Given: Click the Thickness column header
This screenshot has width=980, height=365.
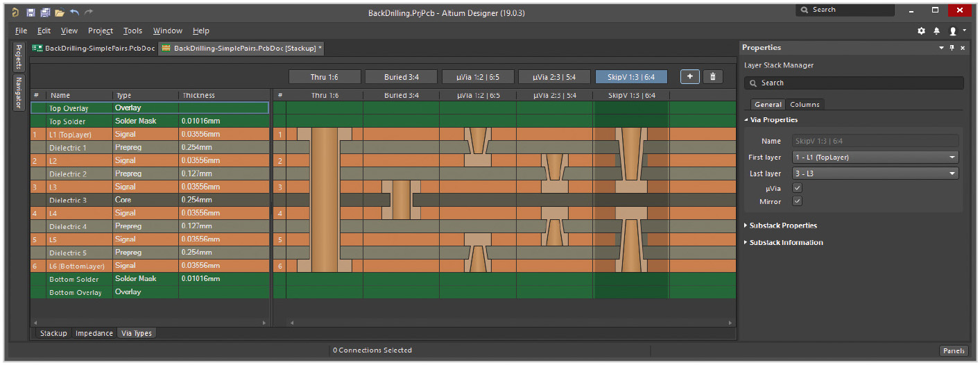Looking at the screenshot, I should click(223, 95).
